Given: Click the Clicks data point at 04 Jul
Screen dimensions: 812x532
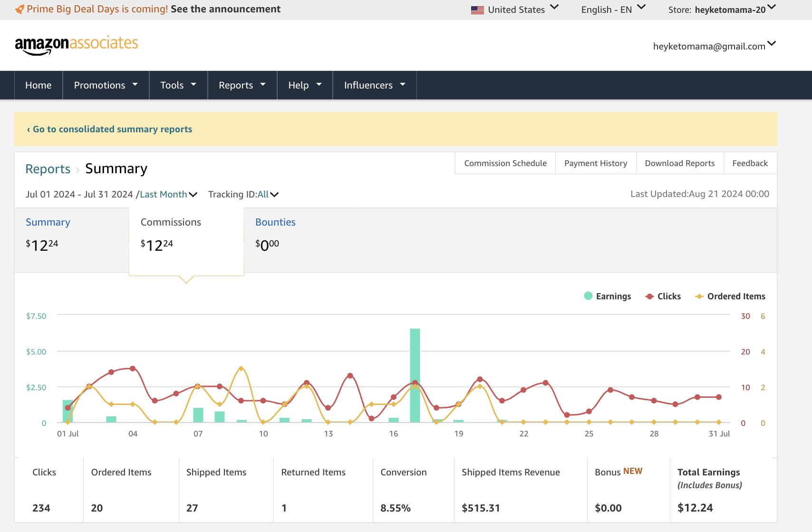Looking at the screenshot, I should pyautogui.click(x=133, y=368).
